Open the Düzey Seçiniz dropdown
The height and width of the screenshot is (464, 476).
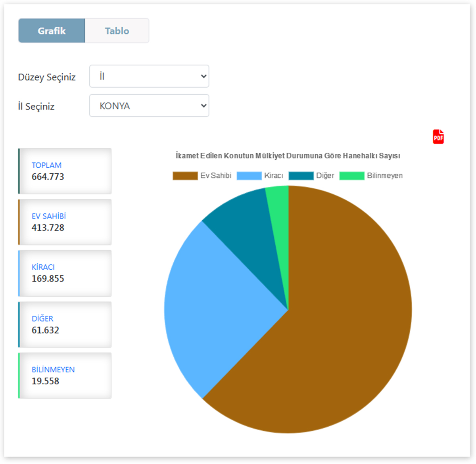click(x=149, y=76)
